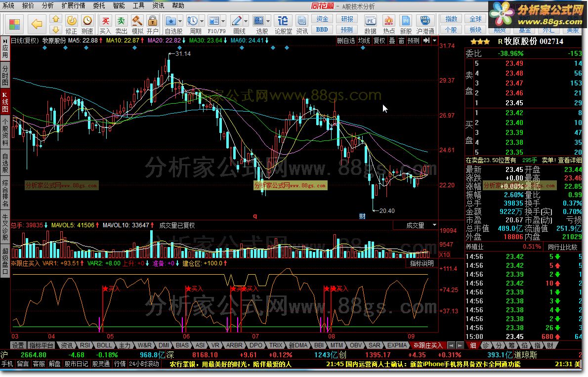588x377 pixels.
Task: Click the 个股资料 stock info side tab
Action: (x=5, y=132)
